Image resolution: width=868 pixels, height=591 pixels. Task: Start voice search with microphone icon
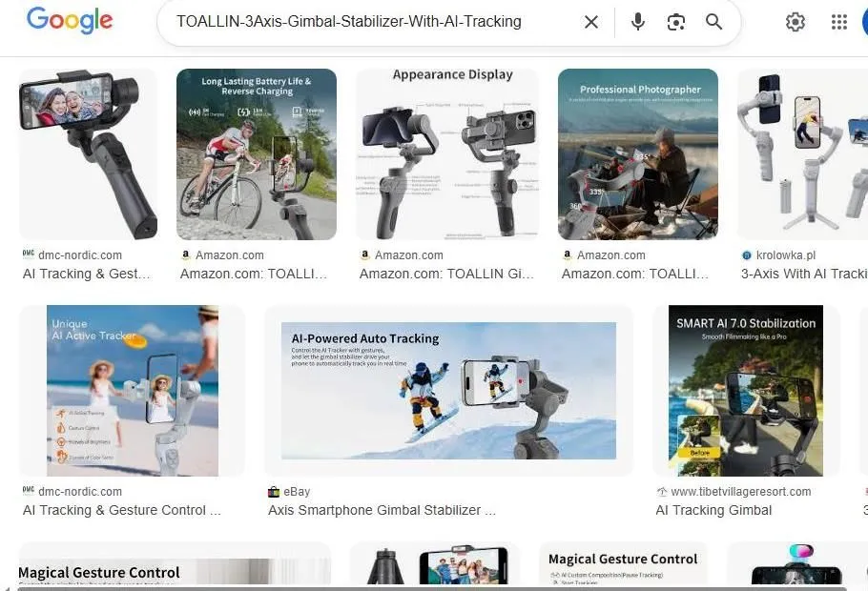pyautogui.click(x=638, y=22)
